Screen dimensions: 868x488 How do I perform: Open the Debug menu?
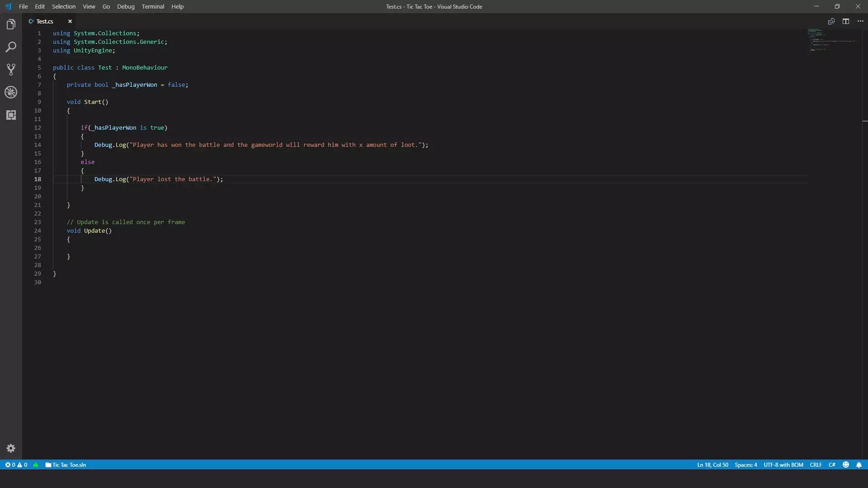click(126, 6)
